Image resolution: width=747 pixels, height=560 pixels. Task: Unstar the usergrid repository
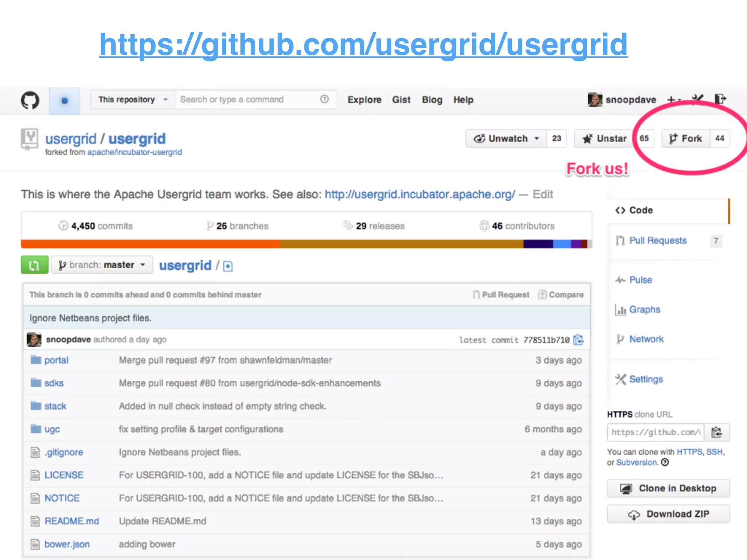(605, 139)
